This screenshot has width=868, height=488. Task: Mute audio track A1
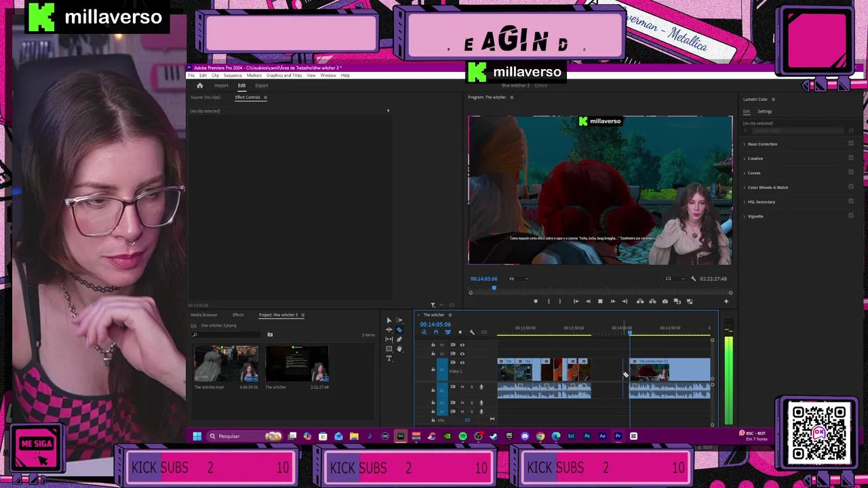(x=462, y=387)
